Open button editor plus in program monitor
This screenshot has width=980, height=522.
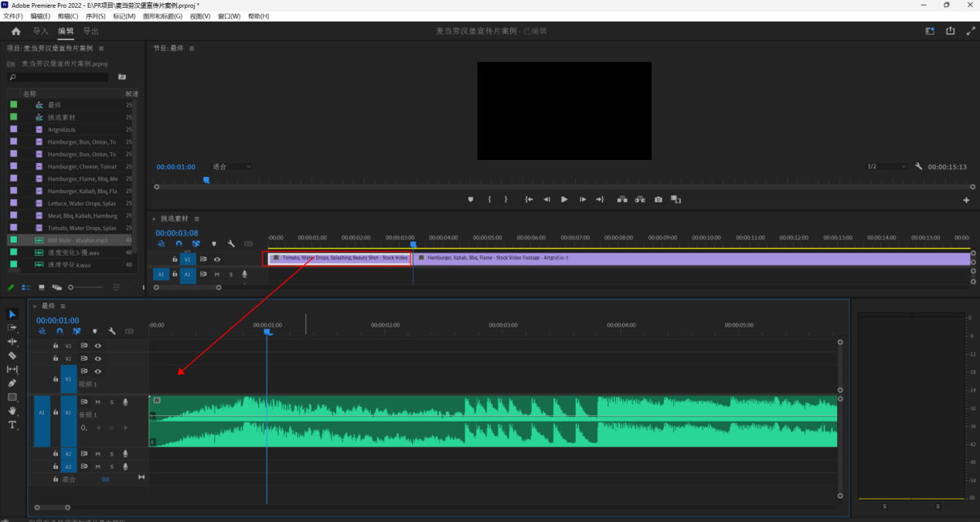966,200
